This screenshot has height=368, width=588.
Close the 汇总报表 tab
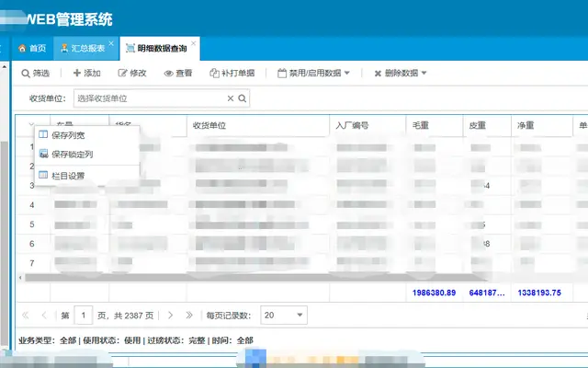tap(111, 43)
